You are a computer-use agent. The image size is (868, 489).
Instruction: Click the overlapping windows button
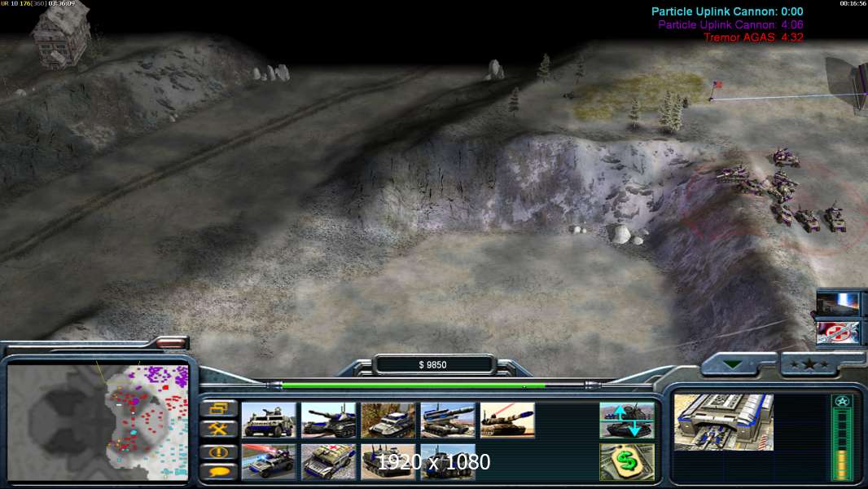pos(219,408)
